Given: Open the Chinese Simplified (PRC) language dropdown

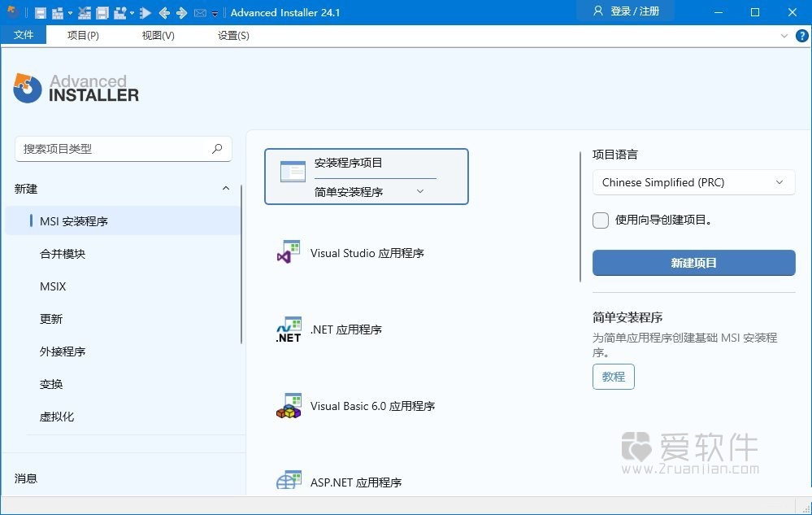Looking at the screenshot, I should click(693, 182).
